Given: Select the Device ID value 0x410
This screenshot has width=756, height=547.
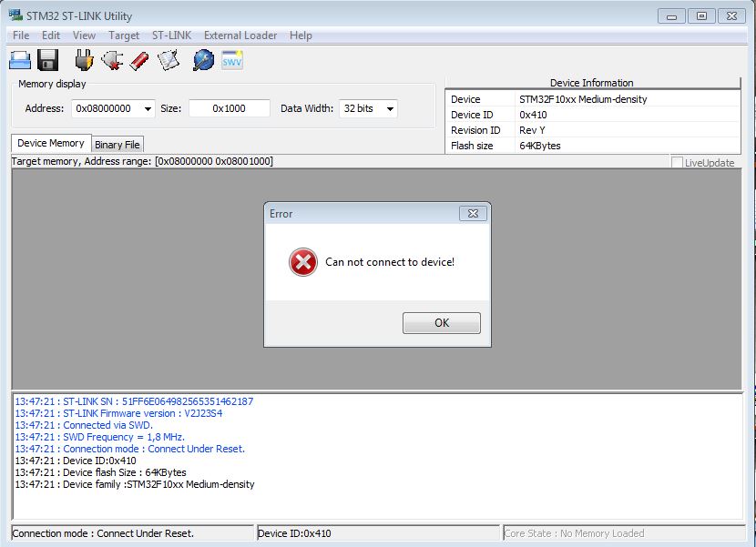Looking at the screenshot, I should pos(533,115).
